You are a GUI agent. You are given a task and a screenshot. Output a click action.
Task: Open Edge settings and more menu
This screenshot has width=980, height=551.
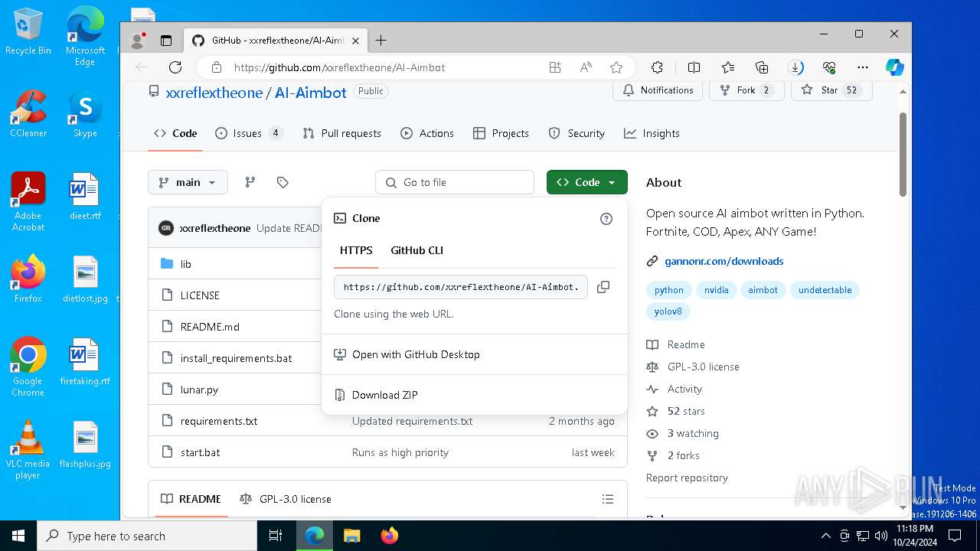tap(863, 67)
